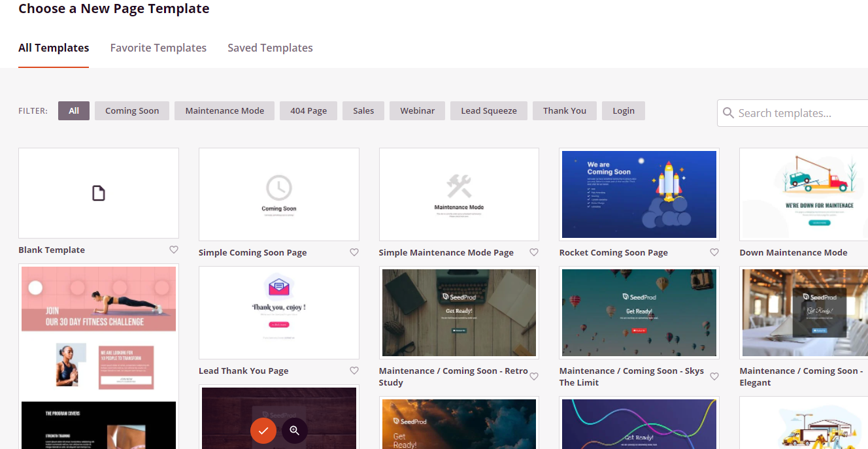Click the search magnifier icon
This screenshot has height=449, width=868.
pyautogui.click(x=729, y=113)
